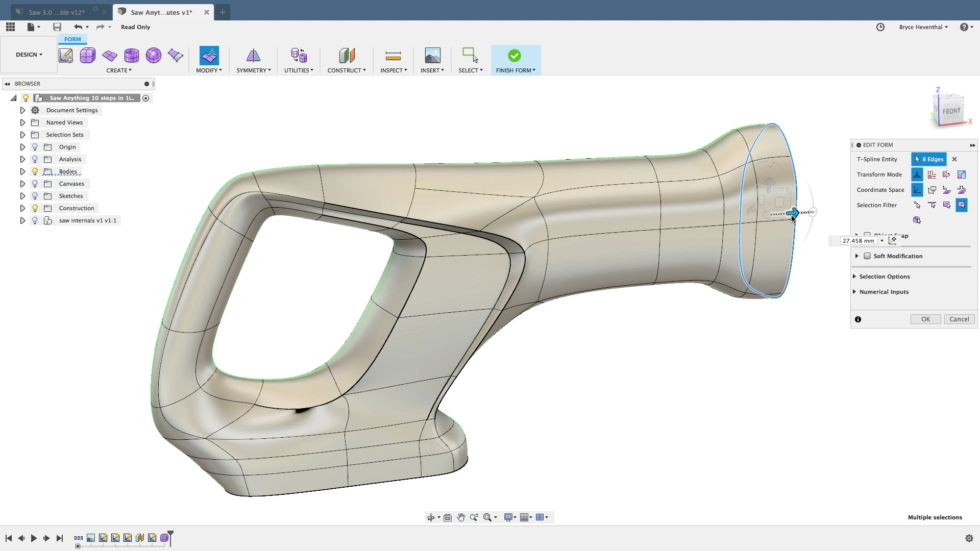Open the MODIFY dropdown menu
The width and height of the screenshot is (980, 551).
pyautogui.click(x=209, y=70)
